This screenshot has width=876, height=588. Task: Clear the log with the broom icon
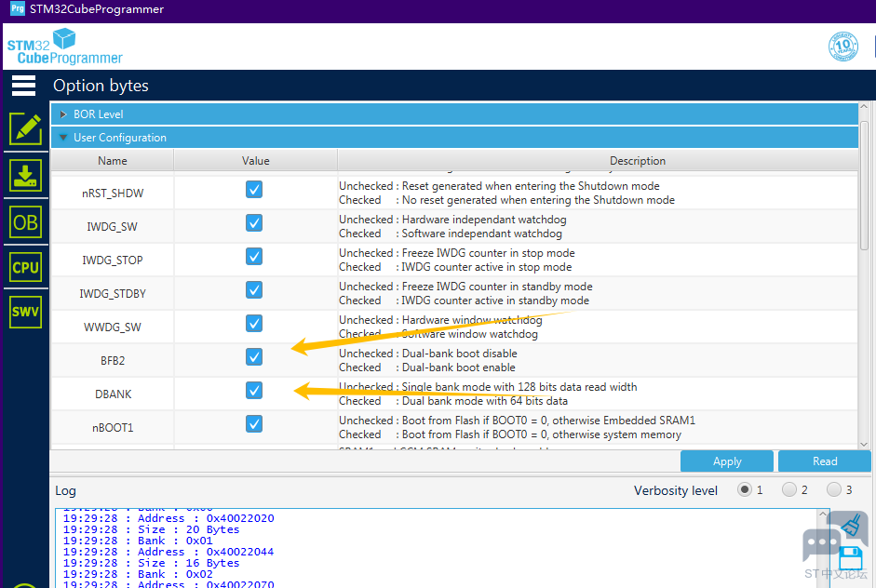(851, 526)
